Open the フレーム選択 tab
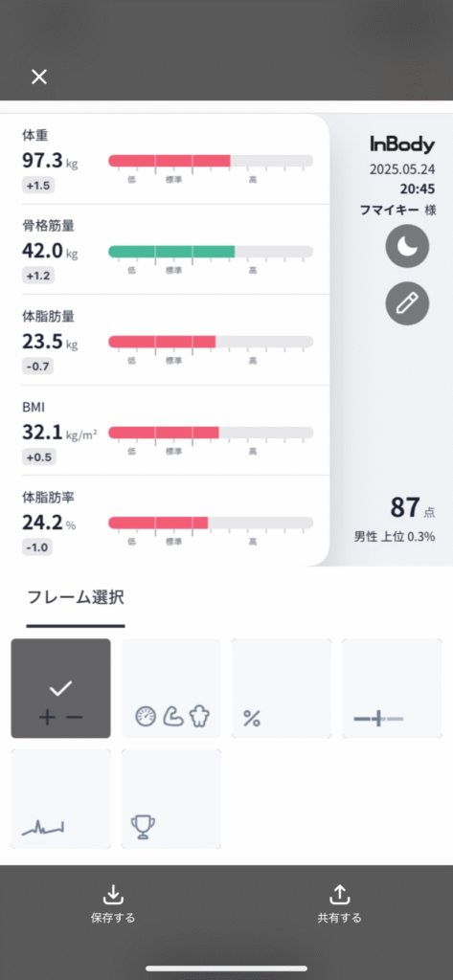 (x=76, y=597)
